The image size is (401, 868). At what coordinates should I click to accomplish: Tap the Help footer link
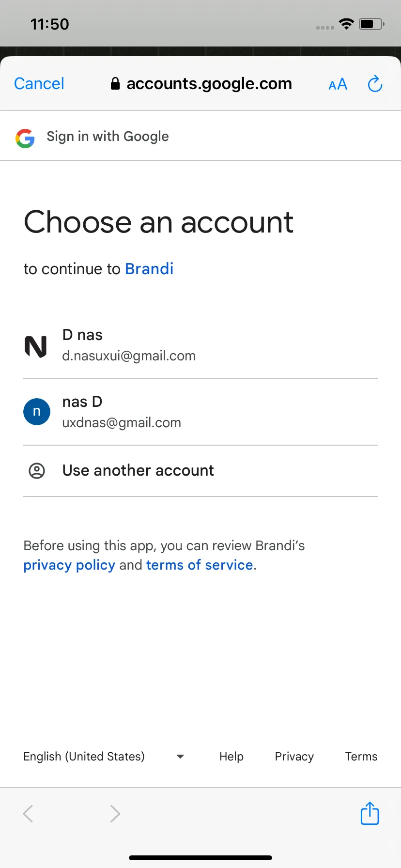click(231, 757)
